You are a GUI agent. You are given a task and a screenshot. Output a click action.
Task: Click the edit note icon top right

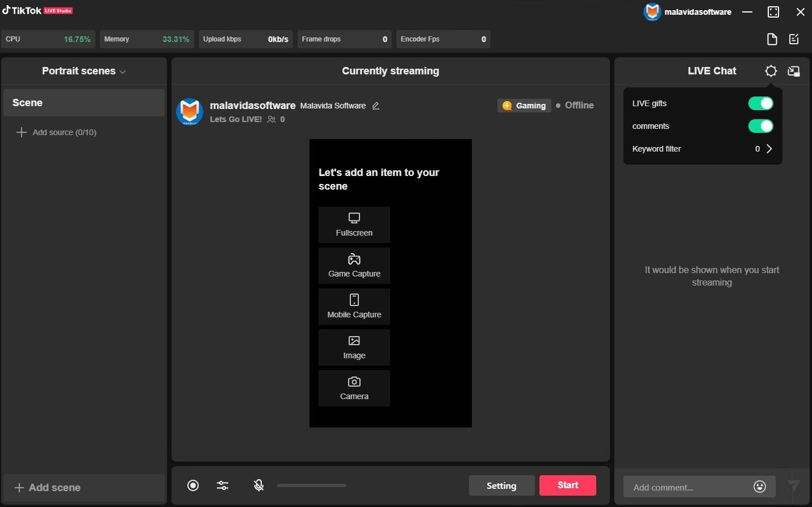794,39
